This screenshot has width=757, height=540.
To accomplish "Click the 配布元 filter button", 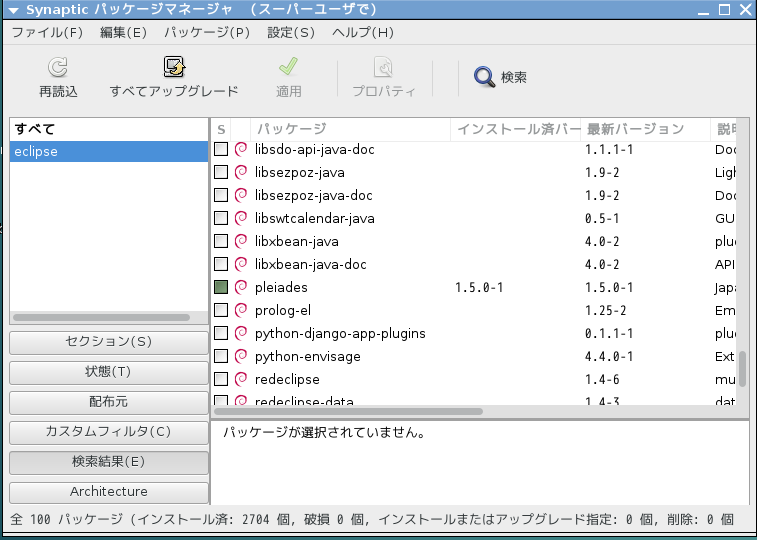I will click(x=109, y=402).
